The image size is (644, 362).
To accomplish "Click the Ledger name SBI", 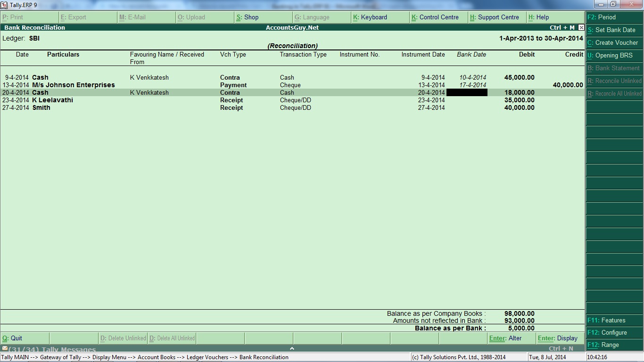I will (x=34, y=38).
